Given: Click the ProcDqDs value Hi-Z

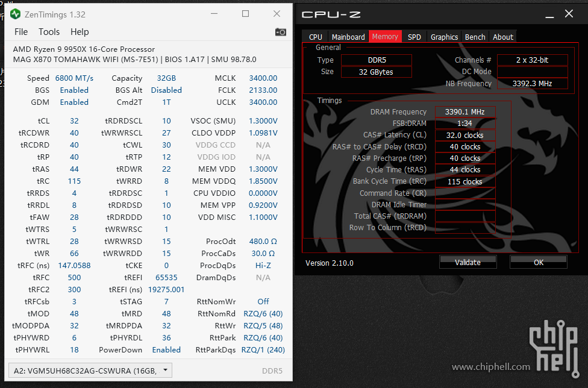Looking at the screenshot, I should 263,266.
